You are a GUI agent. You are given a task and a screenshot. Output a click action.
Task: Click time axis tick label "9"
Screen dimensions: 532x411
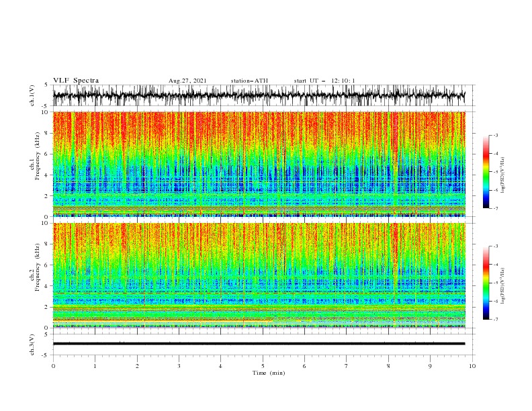tap(430, 366)
